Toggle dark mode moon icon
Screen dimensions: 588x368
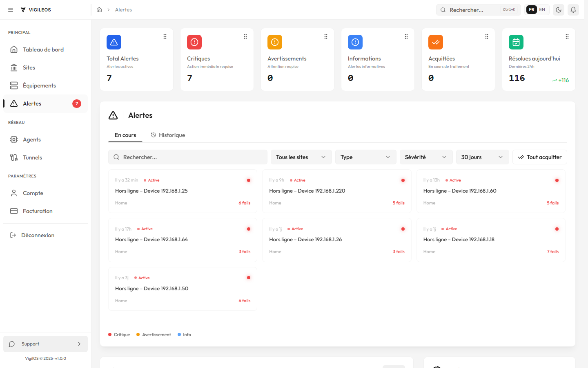pos(559,10)
